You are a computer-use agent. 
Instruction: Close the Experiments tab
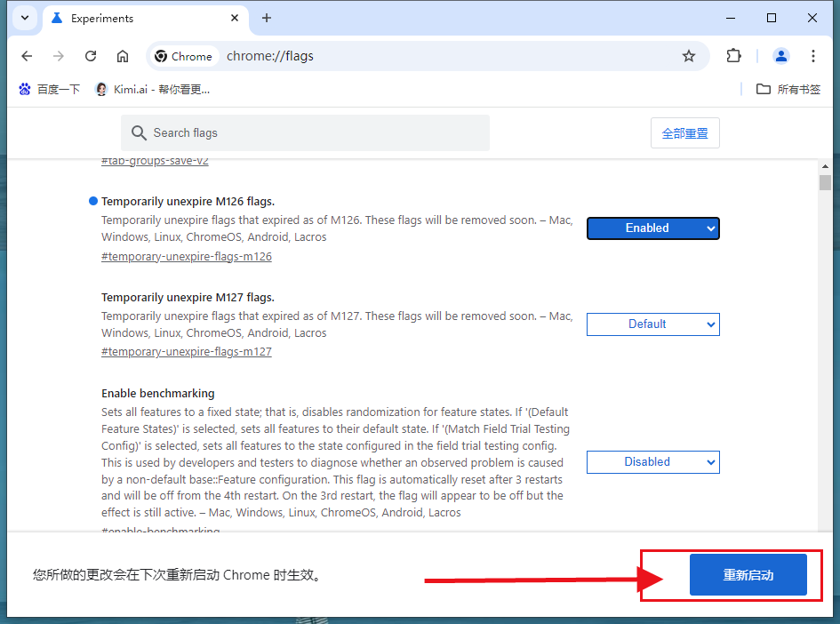(x=235, y=18)
